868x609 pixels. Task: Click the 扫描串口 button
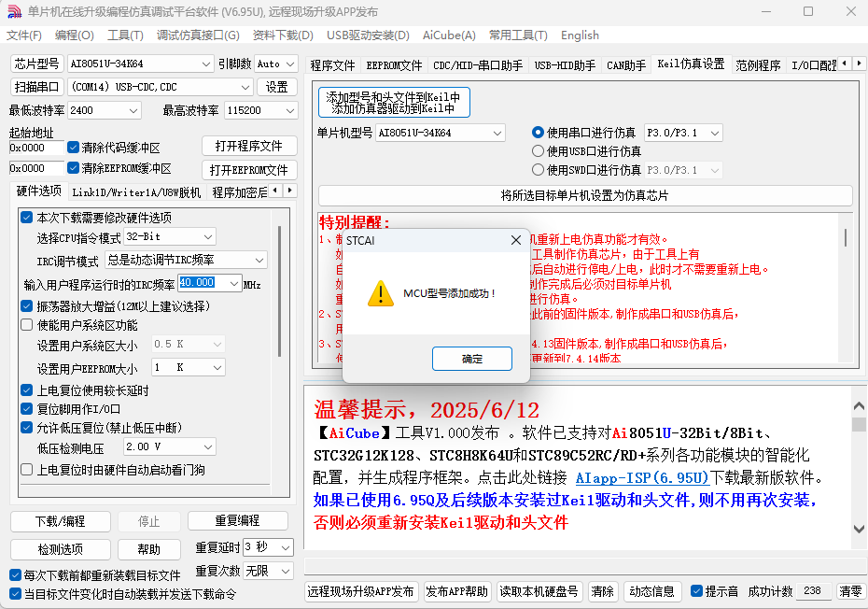pos(36,87)
